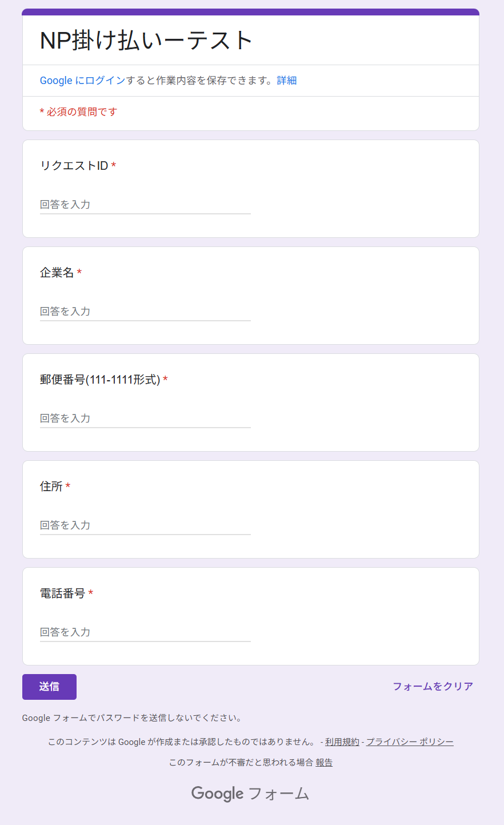Focus the 企業名 answer text field
Viewport: 504px width, 825px height.
coord(145,312)
